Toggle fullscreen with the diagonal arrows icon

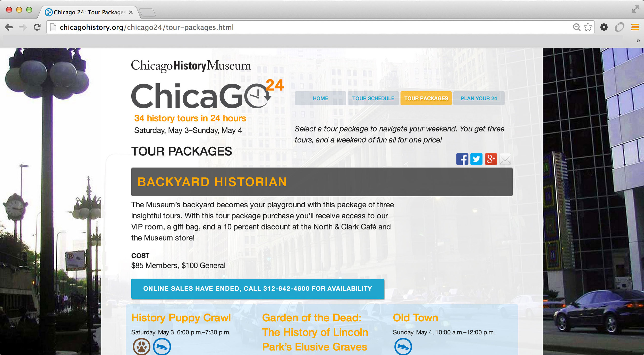[635, 9]
